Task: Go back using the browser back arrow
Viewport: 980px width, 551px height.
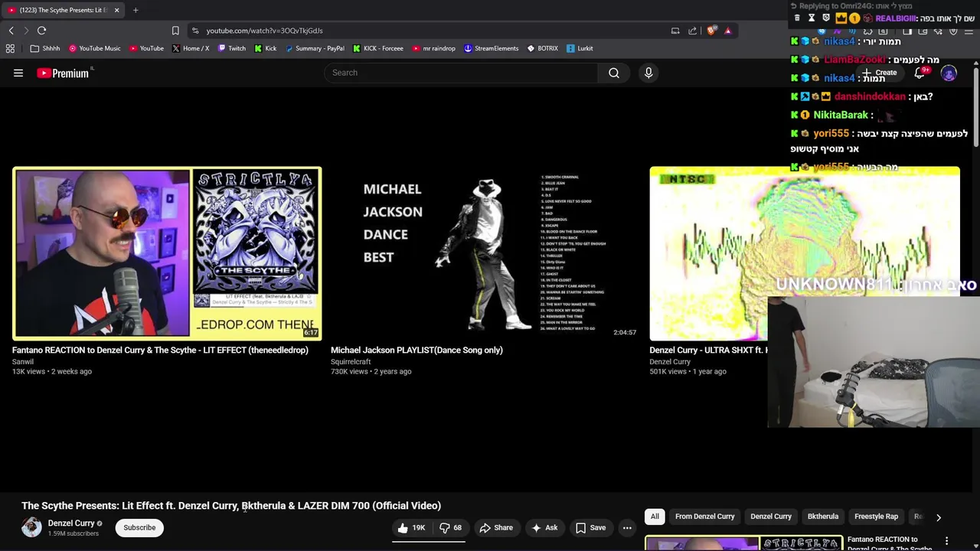Action: pyautogui.click(x=11, y=31)
